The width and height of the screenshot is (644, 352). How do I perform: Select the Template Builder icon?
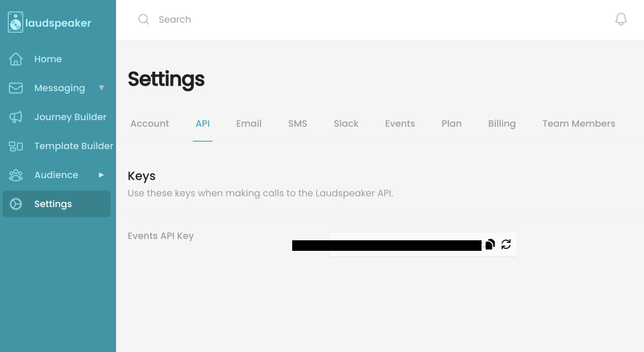pyautogui.click(x=16, y=146)
